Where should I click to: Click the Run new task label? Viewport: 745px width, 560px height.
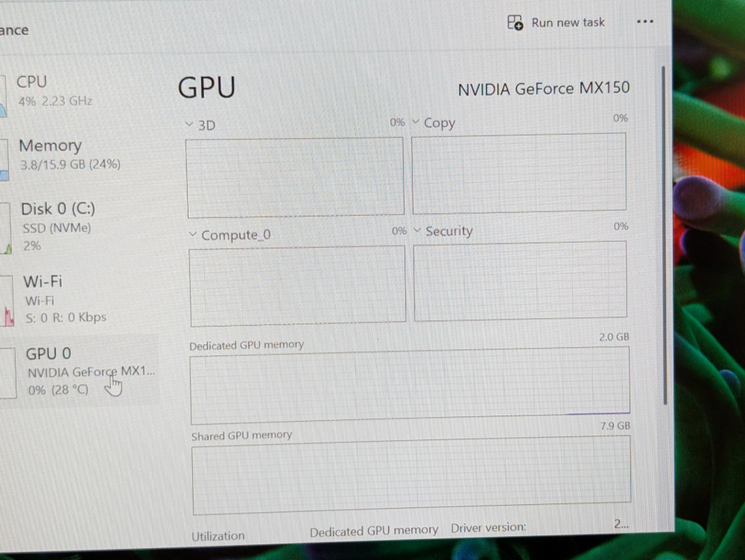568,22
